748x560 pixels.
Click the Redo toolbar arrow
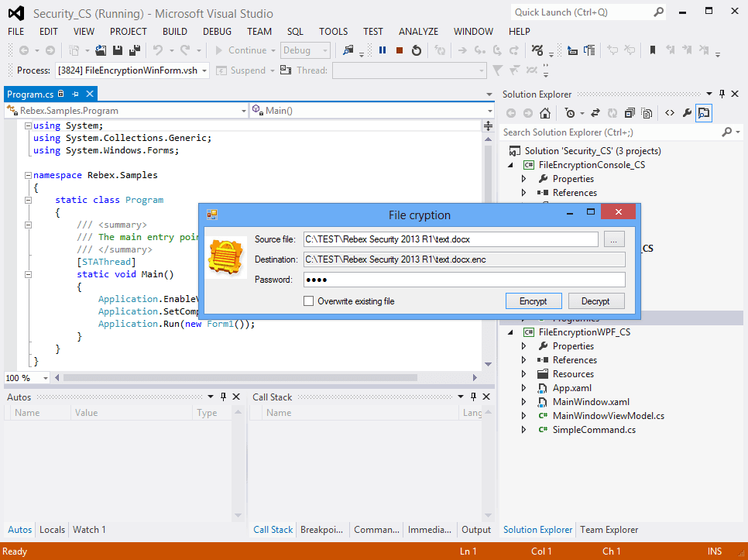(185, 50)
